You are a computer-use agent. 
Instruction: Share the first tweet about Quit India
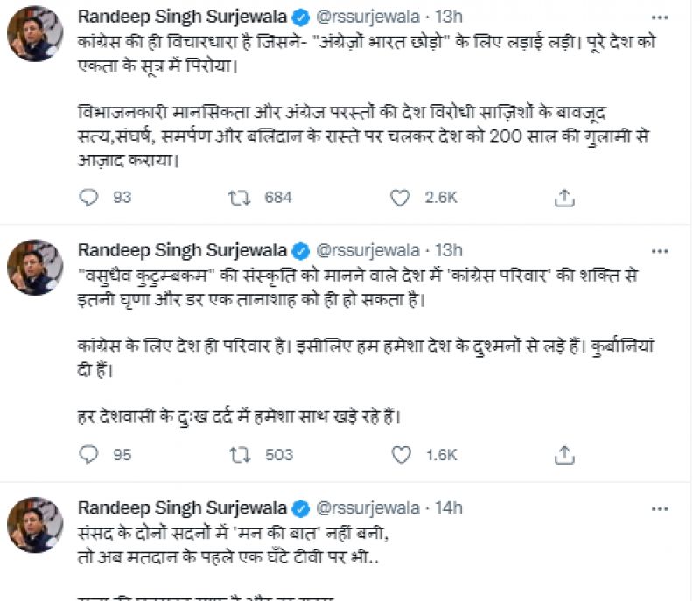564,198
